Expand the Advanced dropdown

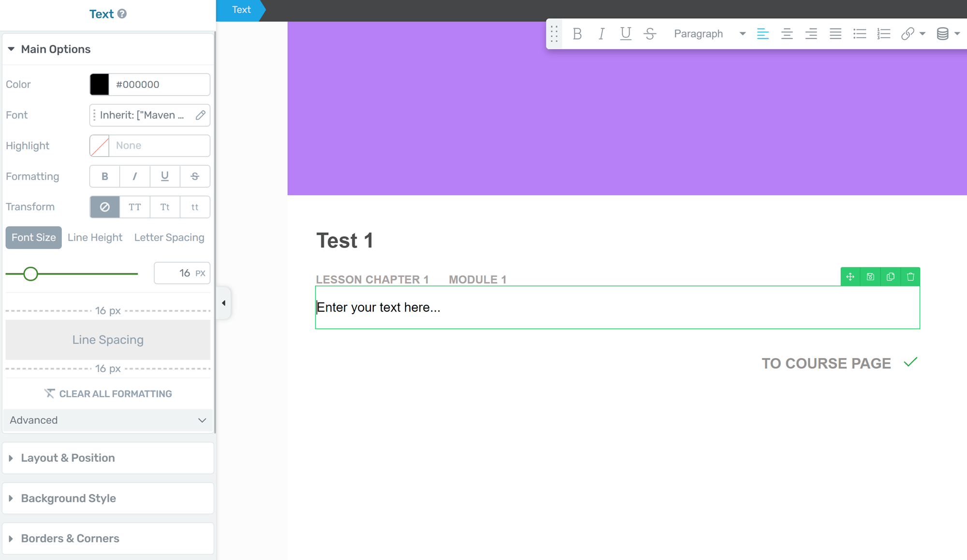point(108,420)
